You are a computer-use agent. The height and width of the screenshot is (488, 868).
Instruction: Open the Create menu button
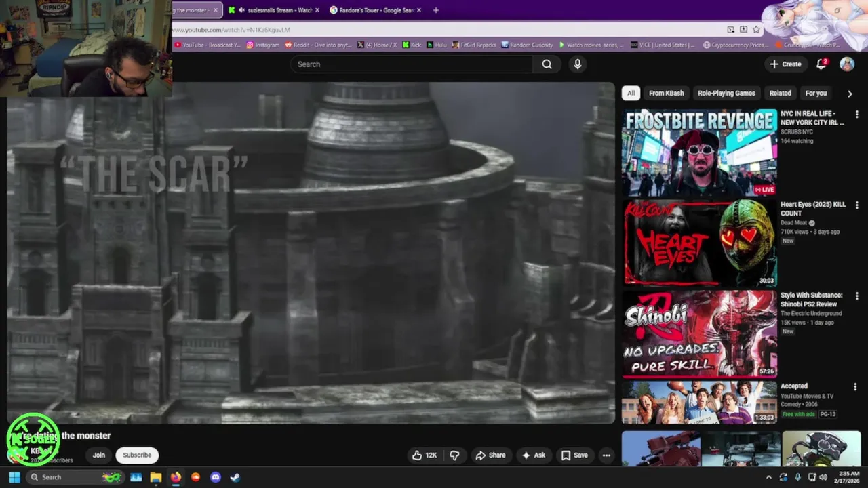pos(786,64)
